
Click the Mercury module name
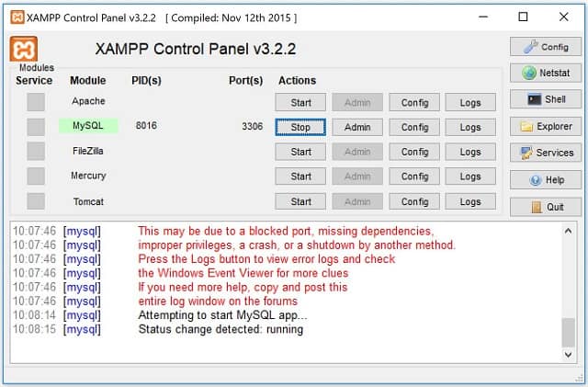pos(88,176)
